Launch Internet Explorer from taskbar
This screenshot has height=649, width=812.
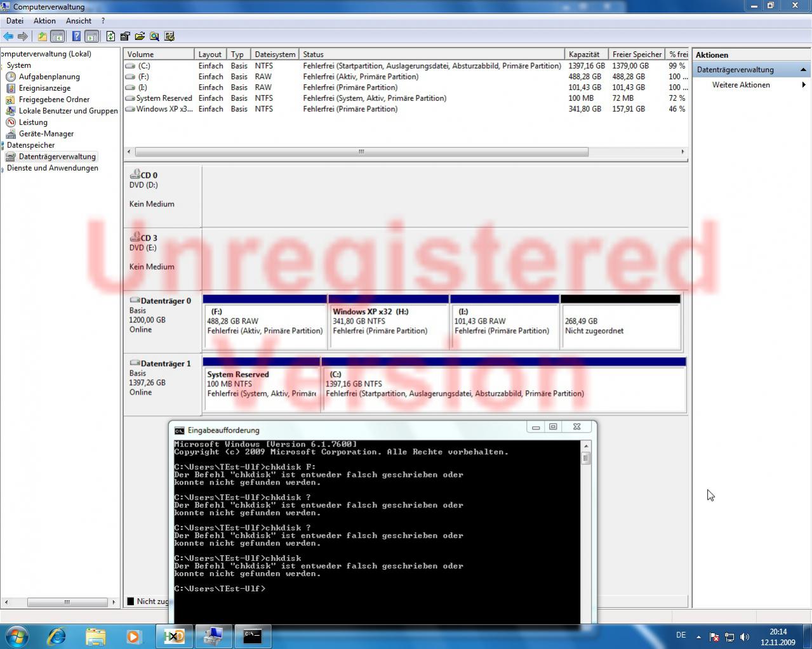coord(57,636)
